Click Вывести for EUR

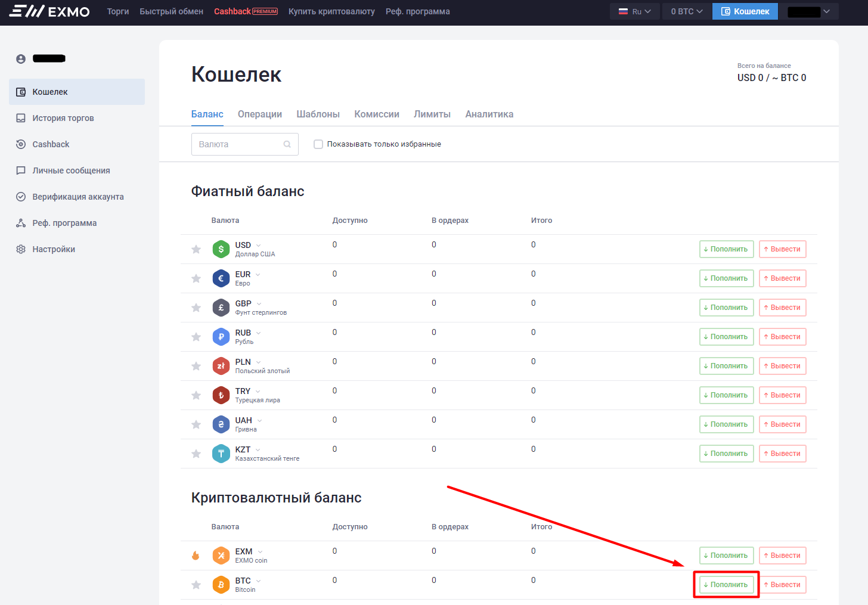782,278
